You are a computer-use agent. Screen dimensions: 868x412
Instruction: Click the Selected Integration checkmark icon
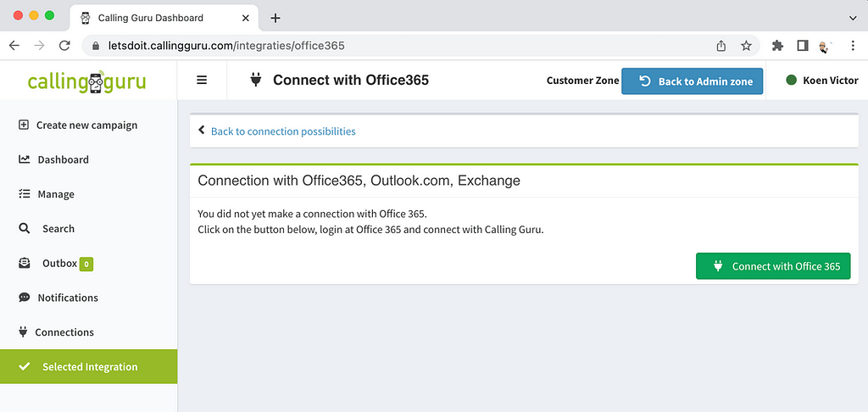24,366
